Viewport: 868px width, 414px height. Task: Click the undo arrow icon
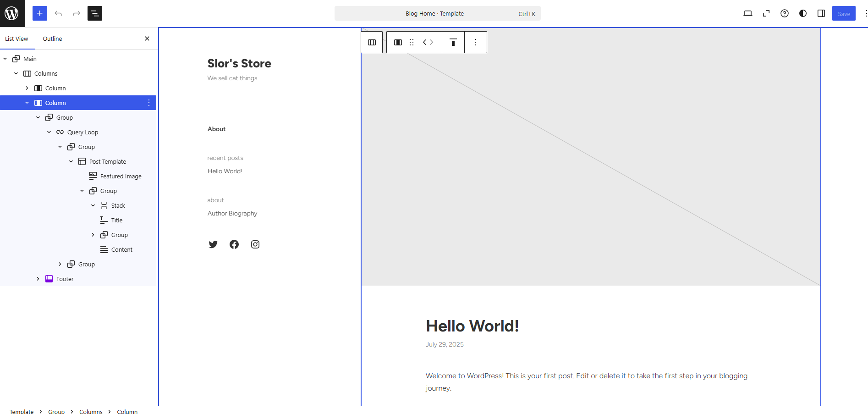click(x=58, y=13)
